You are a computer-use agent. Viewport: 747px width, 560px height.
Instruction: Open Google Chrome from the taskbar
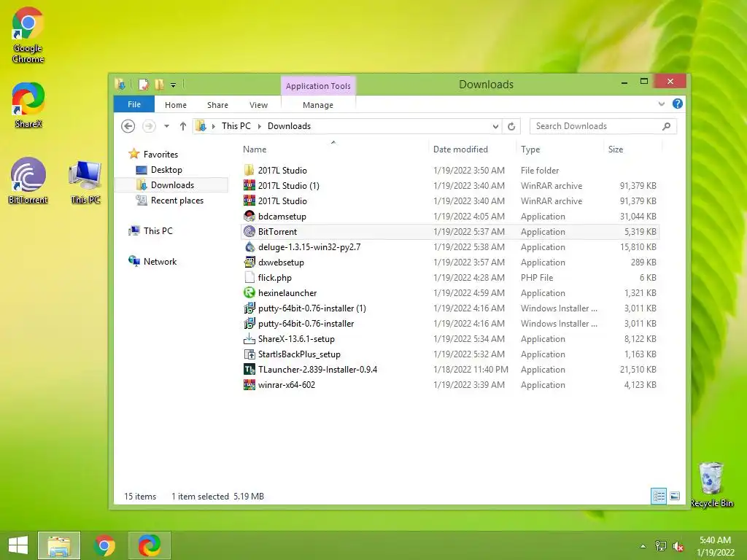click(104, 545)
